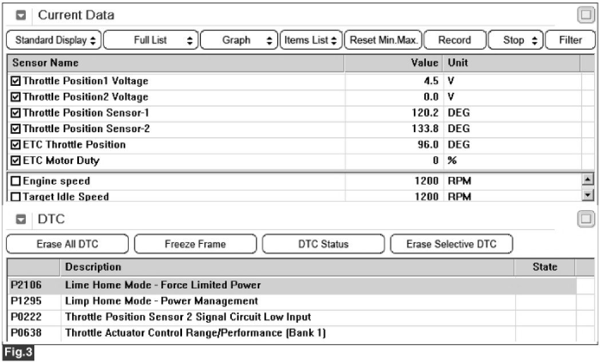
Task: Uncheck ETC Motor Duty checkbox
Action: point(15,161)
